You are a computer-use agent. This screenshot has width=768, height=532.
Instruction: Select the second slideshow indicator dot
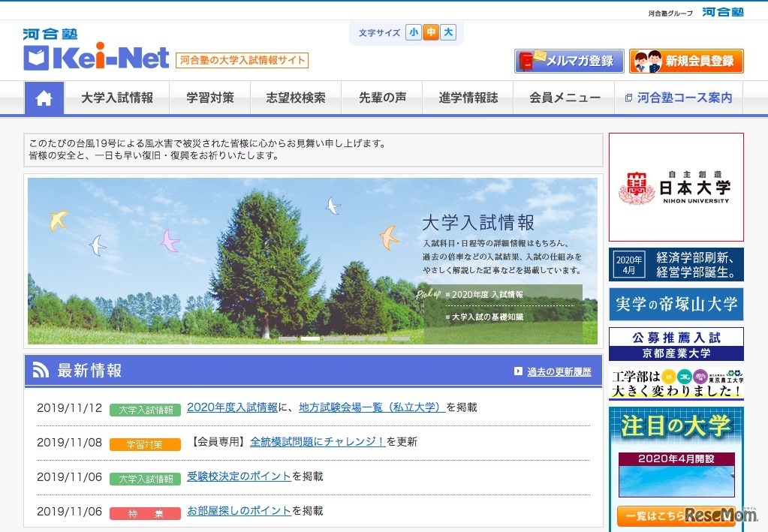pyautogui.click(x=310, y=339)
